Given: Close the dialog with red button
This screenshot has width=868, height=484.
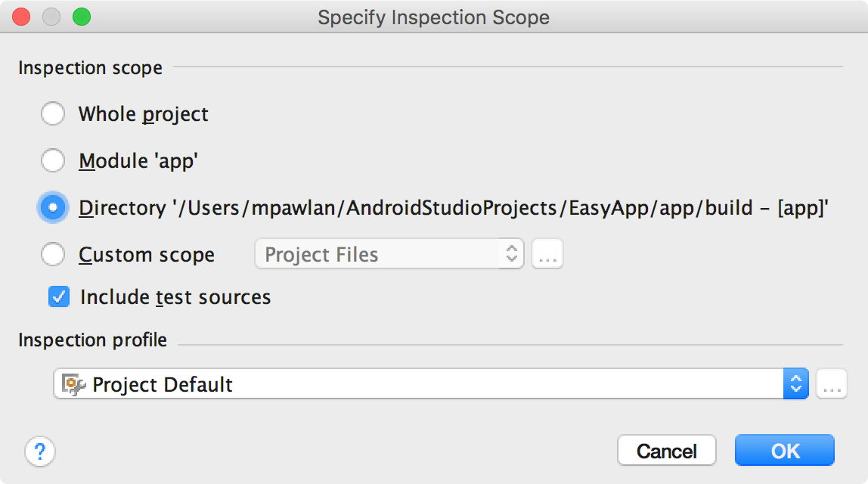Looking at the screenshot, I should point(22,17).
